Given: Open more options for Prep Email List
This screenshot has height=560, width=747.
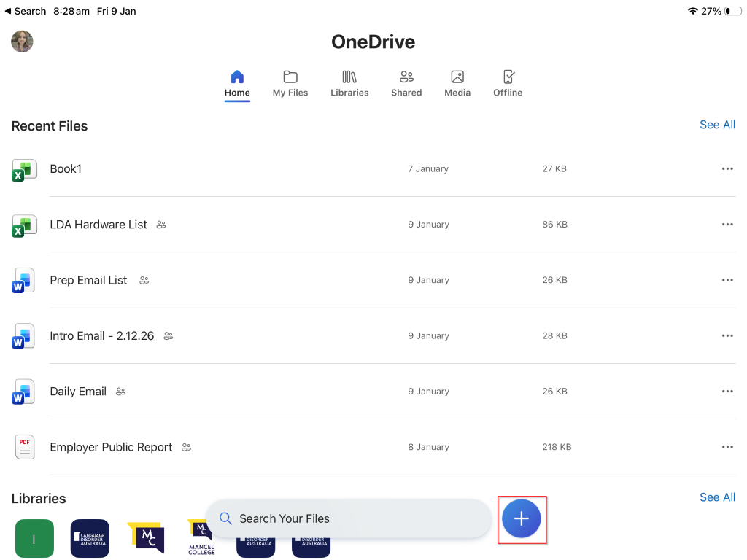Looking at the screenshot, I should (727, 280).
